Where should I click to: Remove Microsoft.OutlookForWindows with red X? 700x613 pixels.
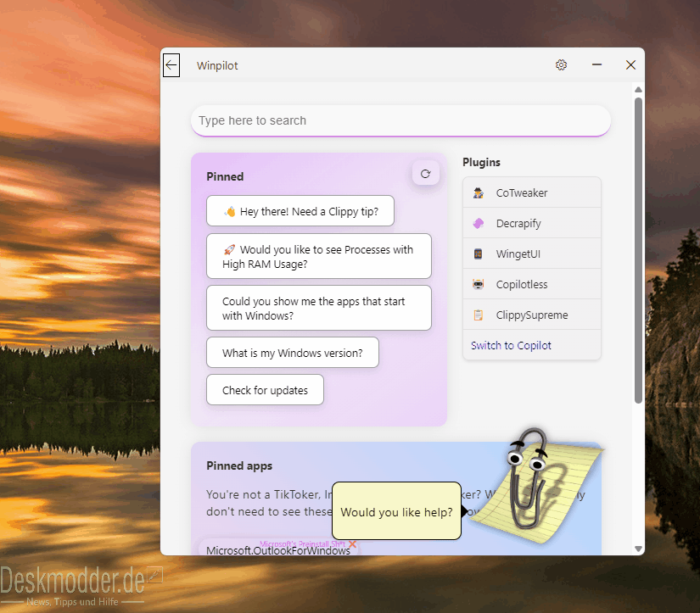(352, 544)
